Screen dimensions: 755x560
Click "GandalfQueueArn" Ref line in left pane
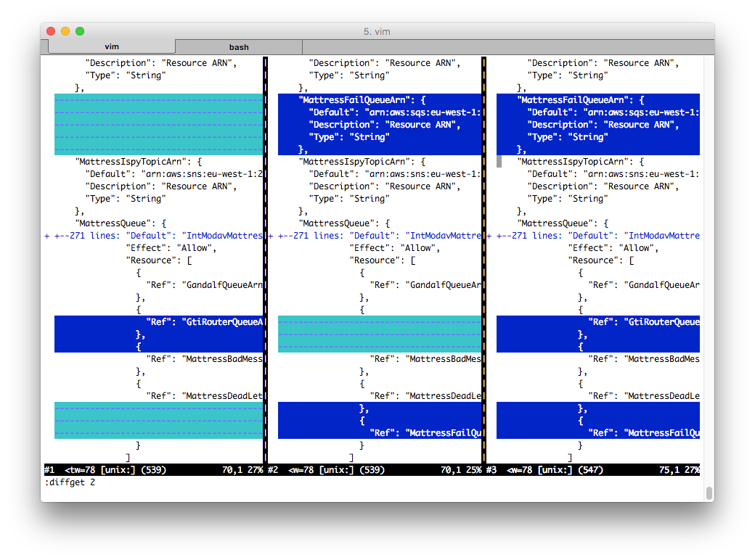[205, 285]
